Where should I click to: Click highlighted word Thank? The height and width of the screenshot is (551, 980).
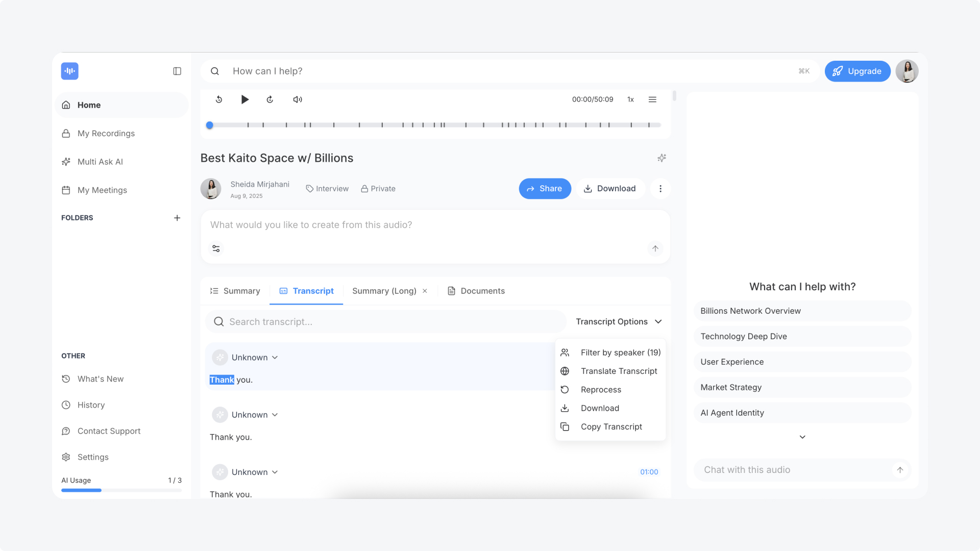(x=222, y=380)
